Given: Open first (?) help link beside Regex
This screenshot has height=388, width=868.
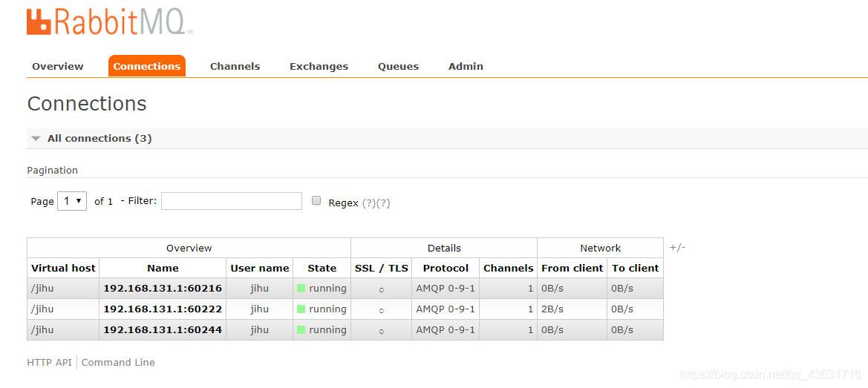Looking at the screenshot, I should [369, 203].
